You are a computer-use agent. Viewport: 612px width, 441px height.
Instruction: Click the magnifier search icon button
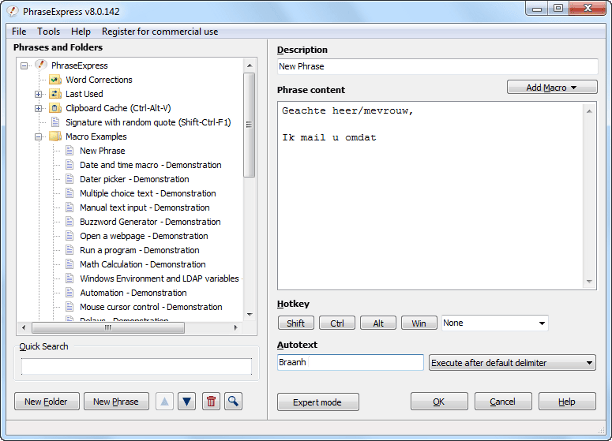point(233,401)
